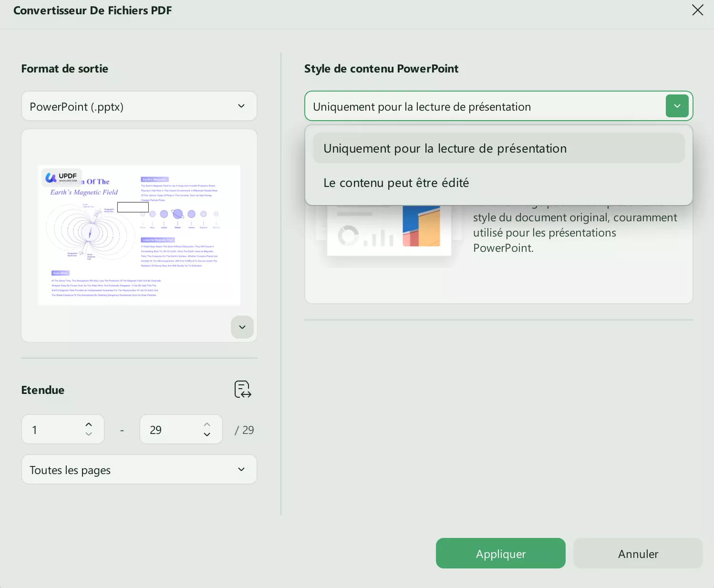Increment the ending page with the up arrow
The height and width of the screenshot is (588, 714).
[207, 423]
